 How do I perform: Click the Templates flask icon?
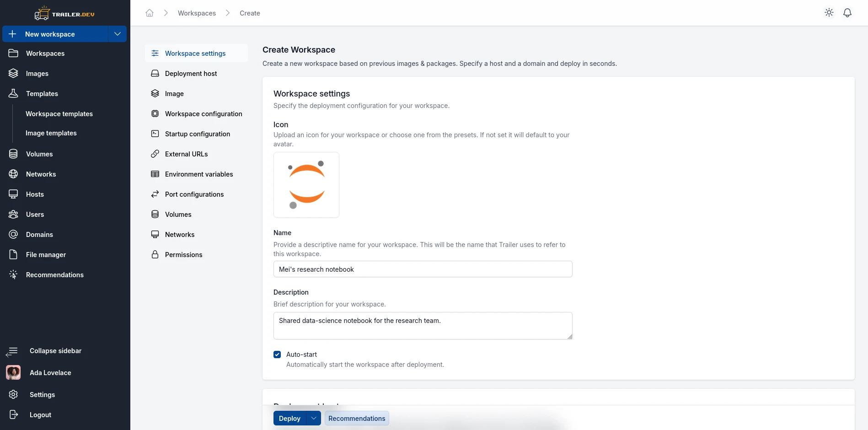pyautogui.click(x=13, y=93)
